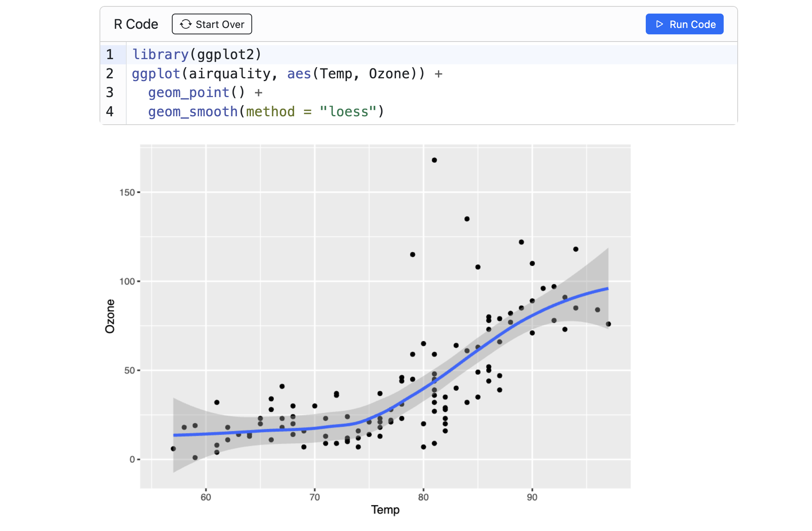812x531 pixels.
Task: Click the Temp axis label below the plot
Action: (x=385, y=510)
